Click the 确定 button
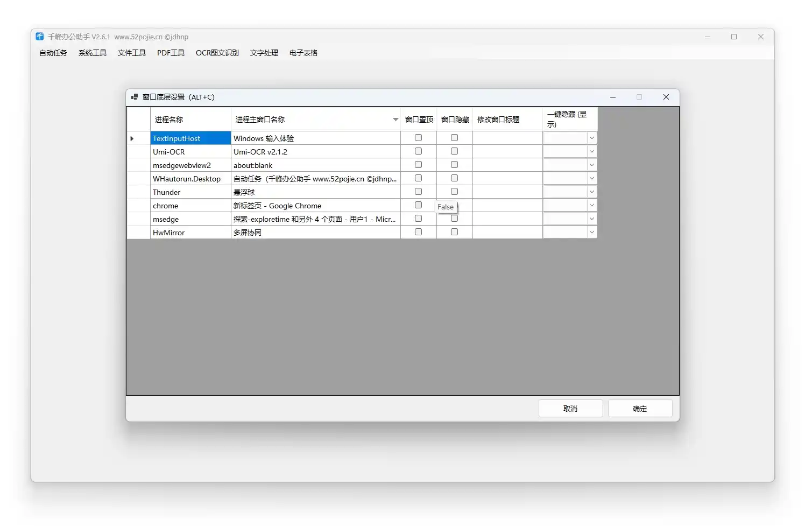The height and width of the screenshot is (526, 812). pos(640,409)
